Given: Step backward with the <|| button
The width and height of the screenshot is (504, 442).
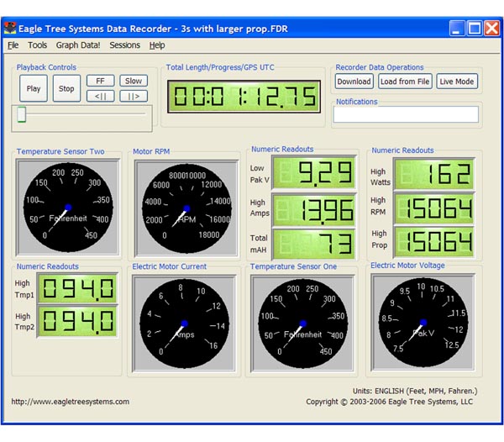Looking at the screenshot, I should (100, 96).
